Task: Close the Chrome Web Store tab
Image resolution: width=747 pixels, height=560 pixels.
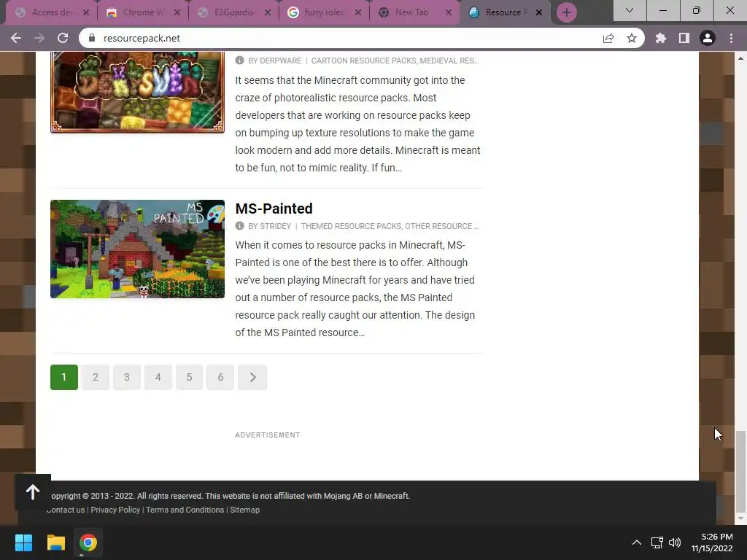Action: (x=177, y=13)
